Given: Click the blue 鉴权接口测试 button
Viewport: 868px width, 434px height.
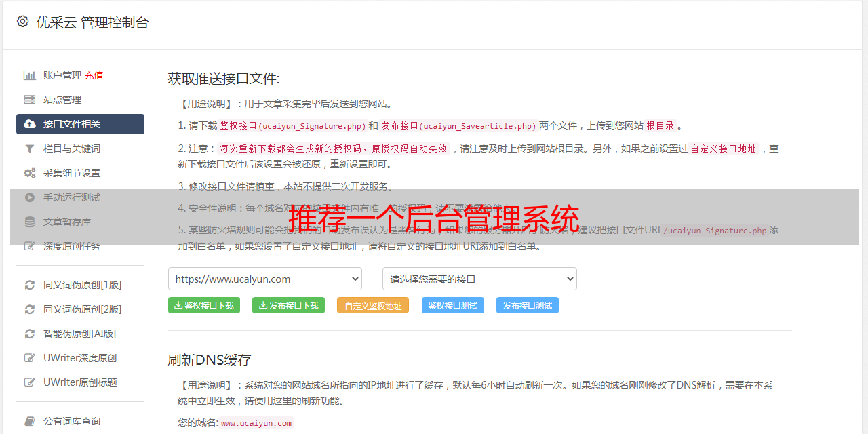Looking at the screenshot, I should (452, 306).
